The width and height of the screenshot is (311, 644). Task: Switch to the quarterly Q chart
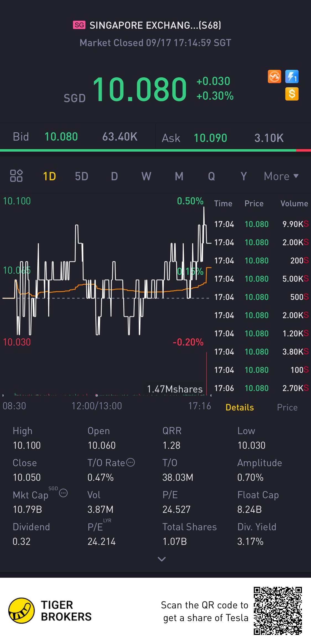point(211,176)
